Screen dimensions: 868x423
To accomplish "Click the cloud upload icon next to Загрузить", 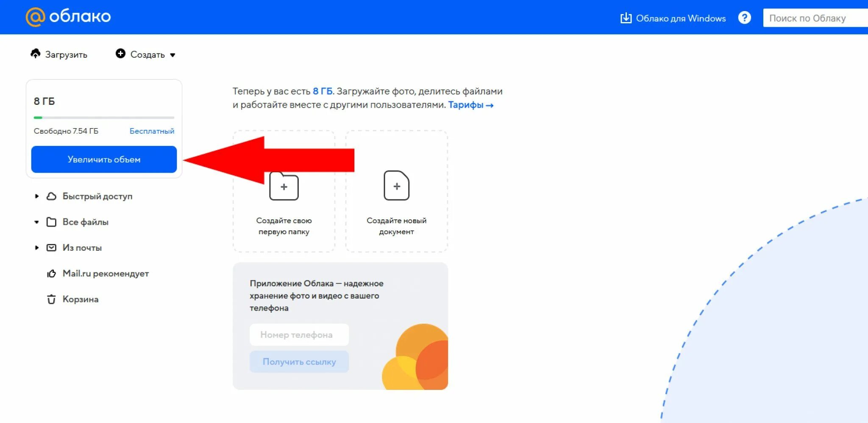I will (36, 53).
